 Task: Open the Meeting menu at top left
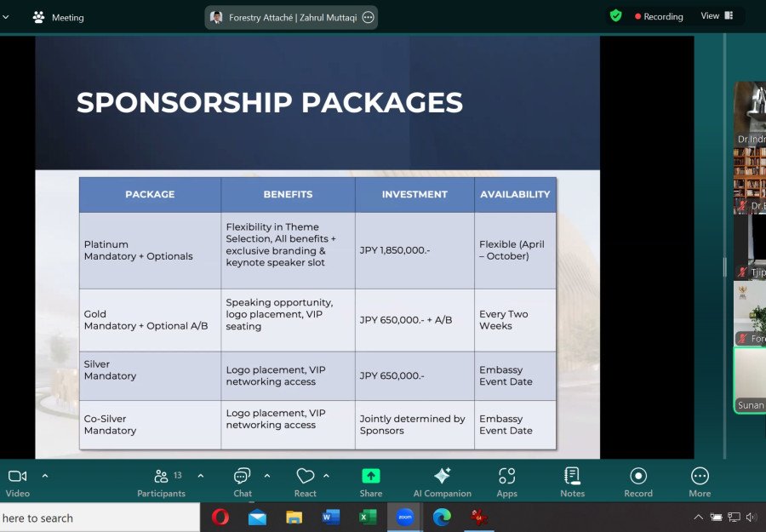[x=58, y=17]
